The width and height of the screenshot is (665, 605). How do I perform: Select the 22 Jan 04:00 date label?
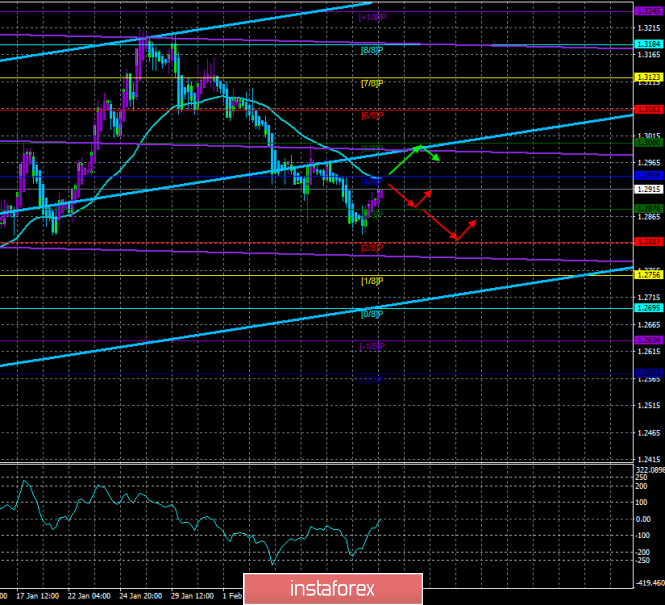tap(89, 596)
